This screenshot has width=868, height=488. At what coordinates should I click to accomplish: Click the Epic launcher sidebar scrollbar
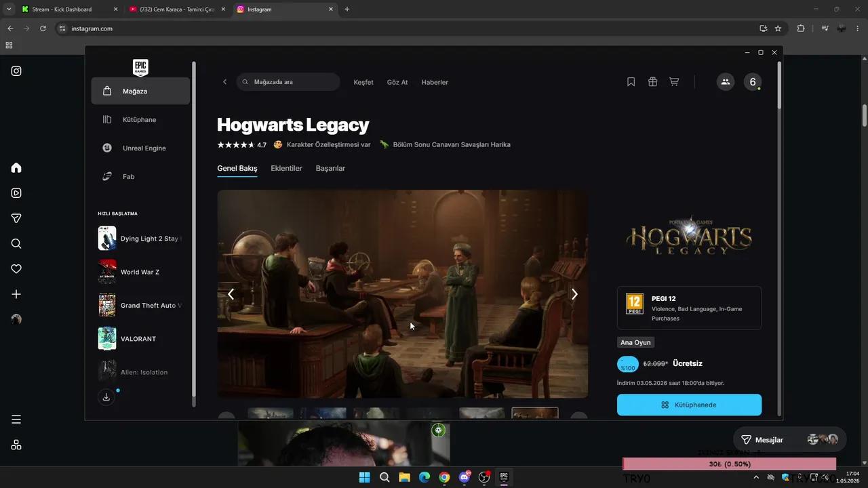pos(194,230)
